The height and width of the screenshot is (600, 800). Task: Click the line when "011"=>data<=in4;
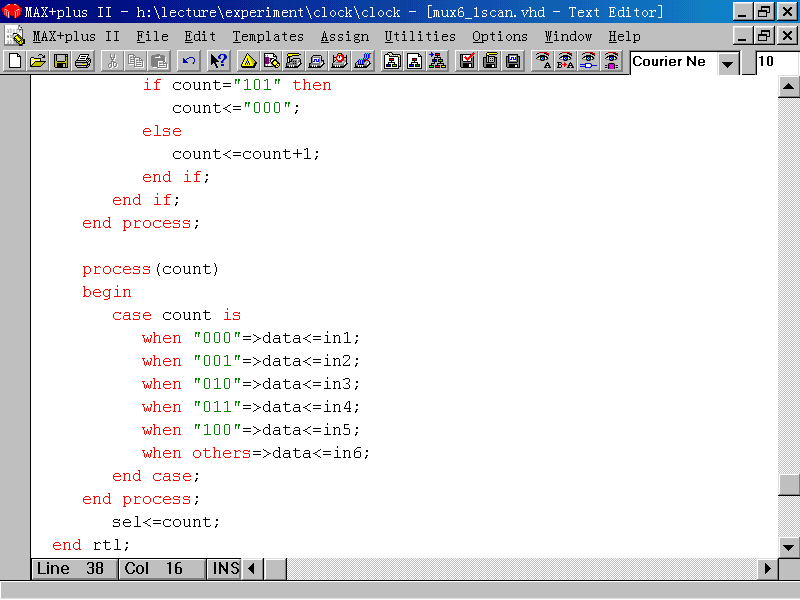[x=251, y=407]
